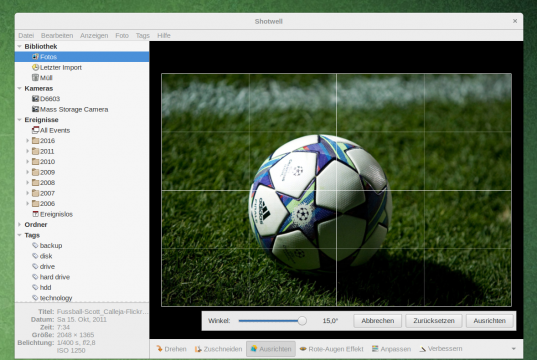The image size is (537, 360).
Task: Confirm with the Ausrichten button
Action: pos(489,321)
